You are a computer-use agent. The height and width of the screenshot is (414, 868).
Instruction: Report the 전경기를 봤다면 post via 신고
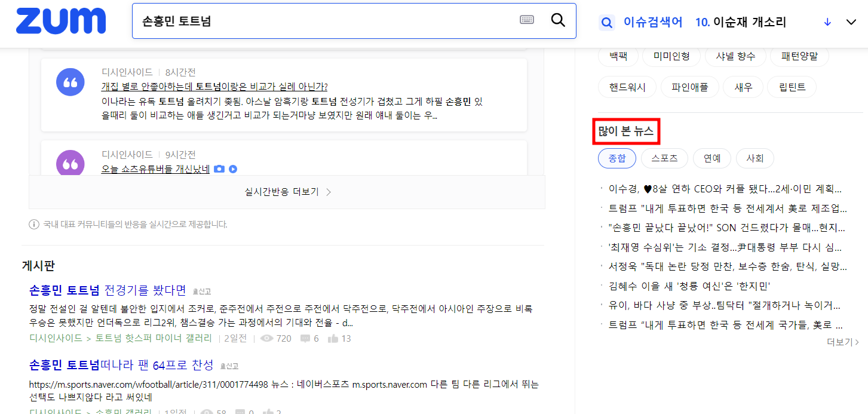(202, 292)
